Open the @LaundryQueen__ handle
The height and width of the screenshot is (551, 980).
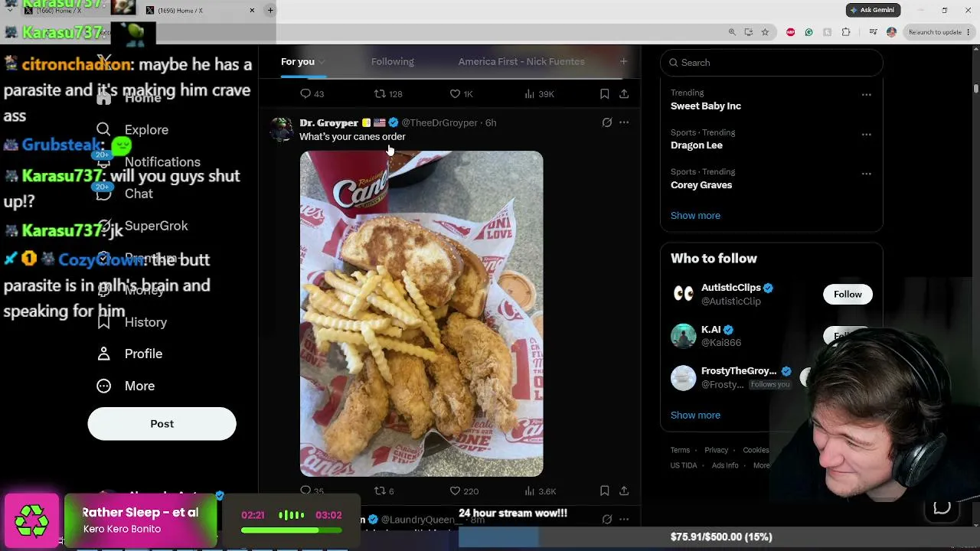(422, 520)
